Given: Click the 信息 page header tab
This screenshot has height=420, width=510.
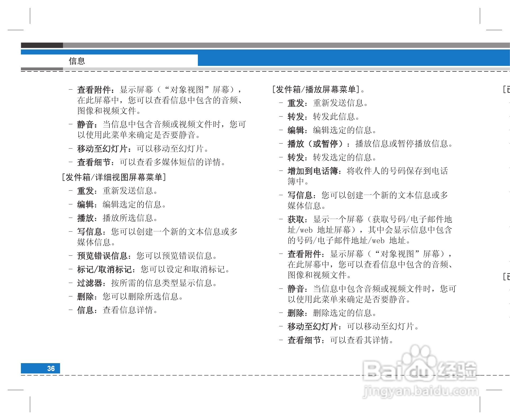Looking at the screenshot, I should coord(77,61).
